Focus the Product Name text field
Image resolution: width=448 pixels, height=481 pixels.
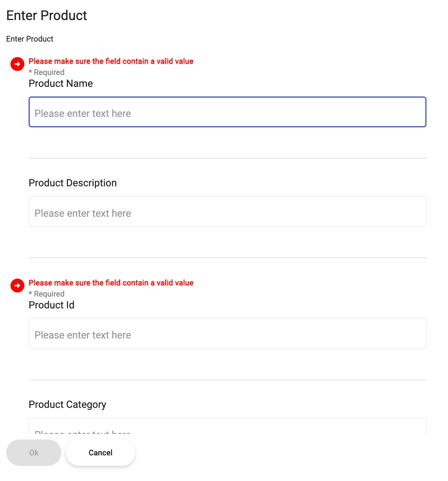coord(227,112)
